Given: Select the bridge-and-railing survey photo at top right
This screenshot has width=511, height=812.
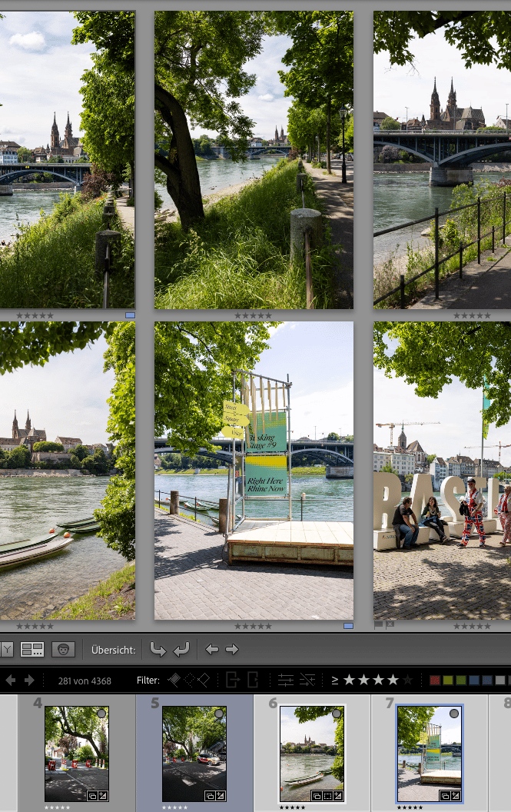Looking at the screenshot, I should tap(442, 159).
